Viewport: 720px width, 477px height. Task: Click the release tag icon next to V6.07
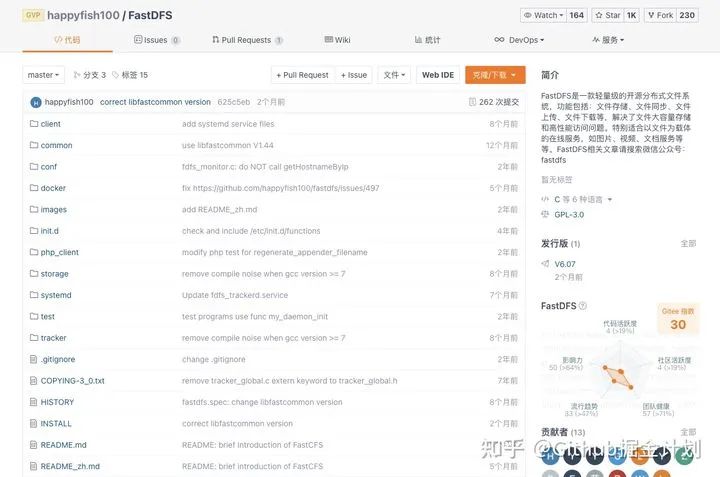tap(545, 264)
